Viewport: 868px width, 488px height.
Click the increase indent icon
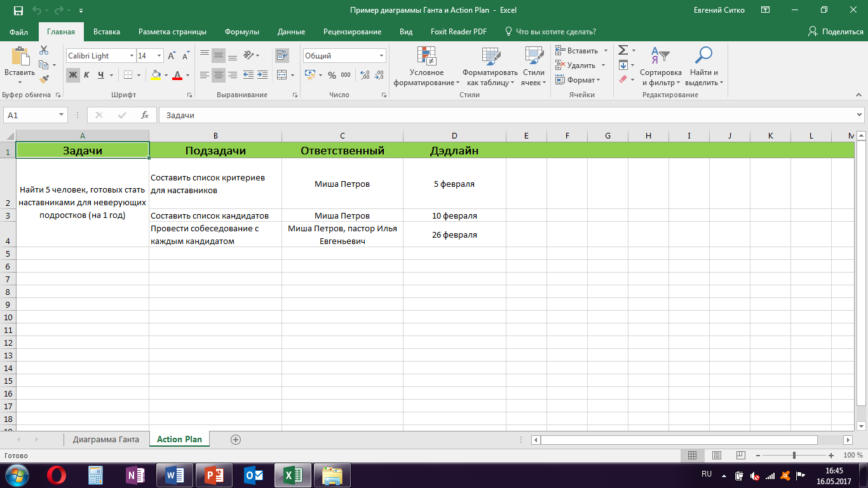(x=262, y=75)
